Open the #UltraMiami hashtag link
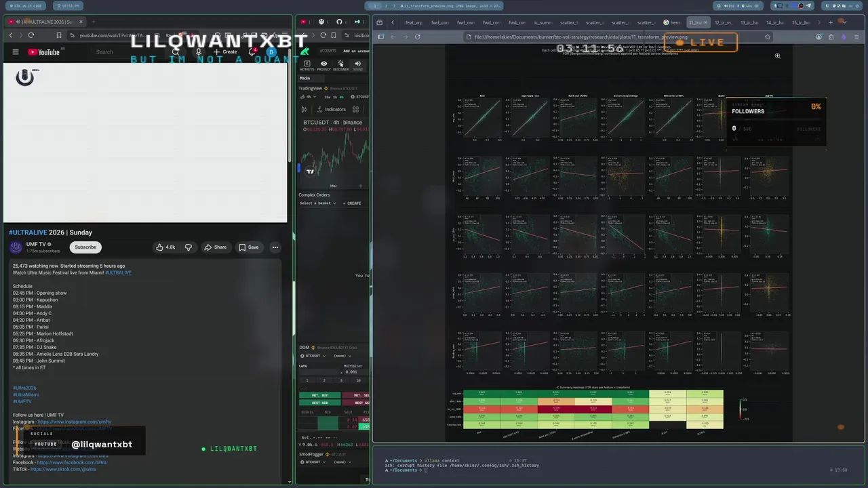The image size is (868, 488). click(26, 394)
